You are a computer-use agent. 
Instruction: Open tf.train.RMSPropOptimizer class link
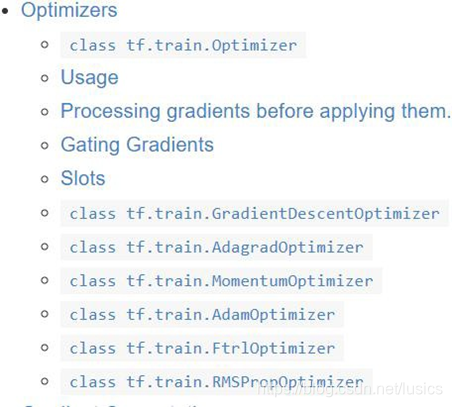(x=216, y=382)
